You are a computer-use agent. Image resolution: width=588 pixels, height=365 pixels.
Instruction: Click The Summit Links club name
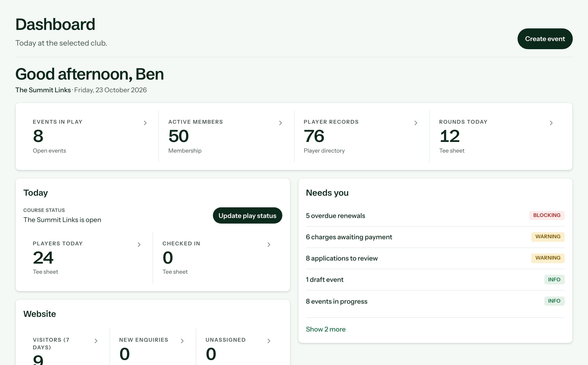tap(43, 90)
